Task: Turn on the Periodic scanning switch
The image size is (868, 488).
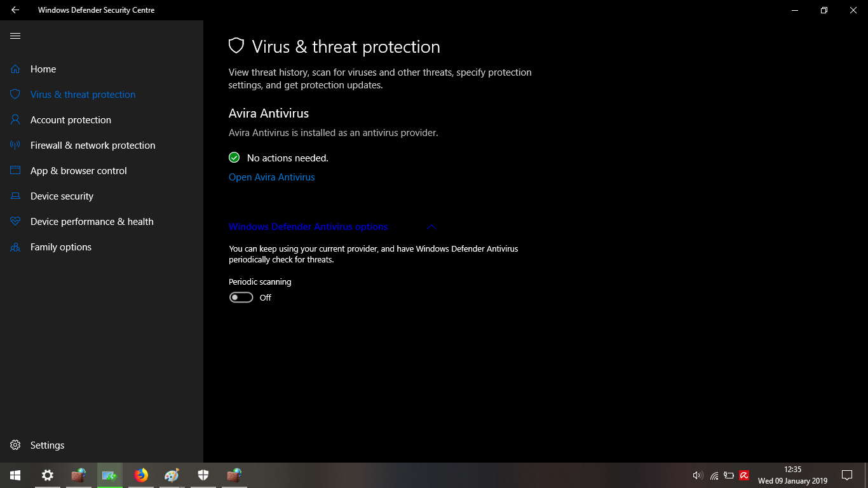Action: click(241, 297)
